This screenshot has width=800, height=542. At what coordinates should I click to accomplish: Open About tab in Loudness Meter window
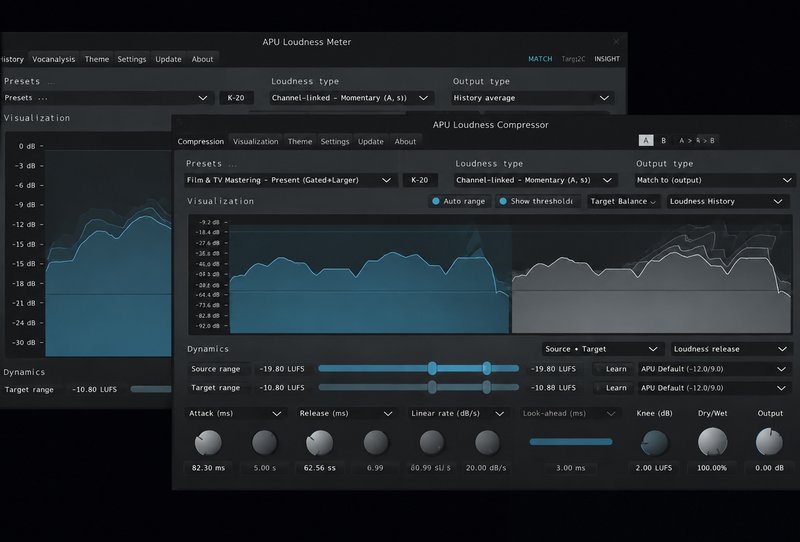(203, 59)
